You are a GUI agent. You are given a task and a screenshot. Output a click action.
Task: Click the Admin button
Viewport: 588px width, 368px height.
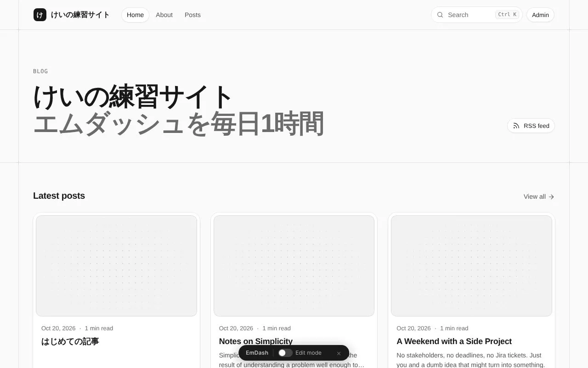pos(540,15)
